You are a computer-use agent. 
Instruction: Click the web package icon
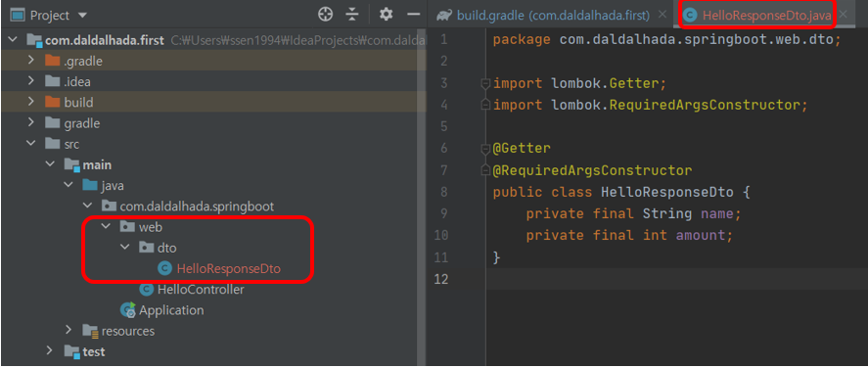click(x=127, y=227)
